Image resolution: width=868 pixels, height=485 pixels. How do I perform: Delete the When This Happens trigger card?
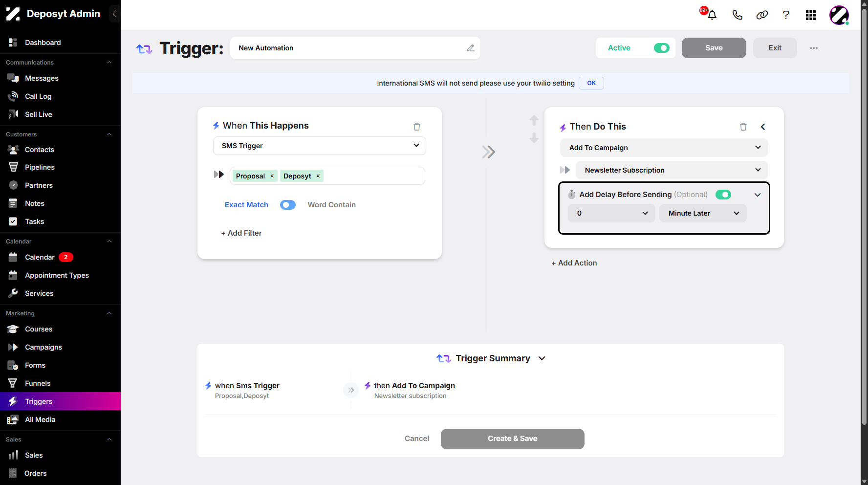(x=417, y=127)
